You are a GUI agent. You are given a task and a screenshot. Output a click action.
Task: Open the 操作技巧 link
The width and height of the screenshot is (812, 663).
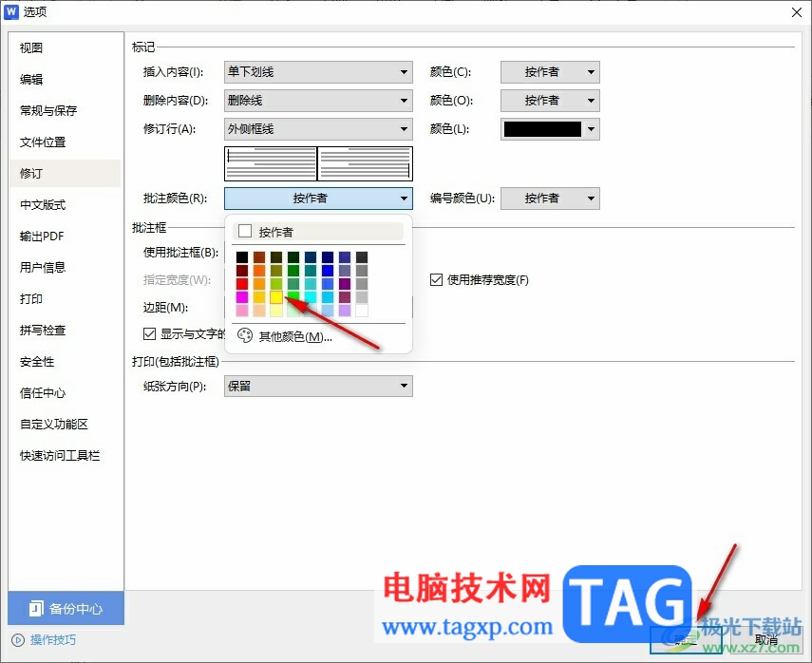(x=53, y=640)
